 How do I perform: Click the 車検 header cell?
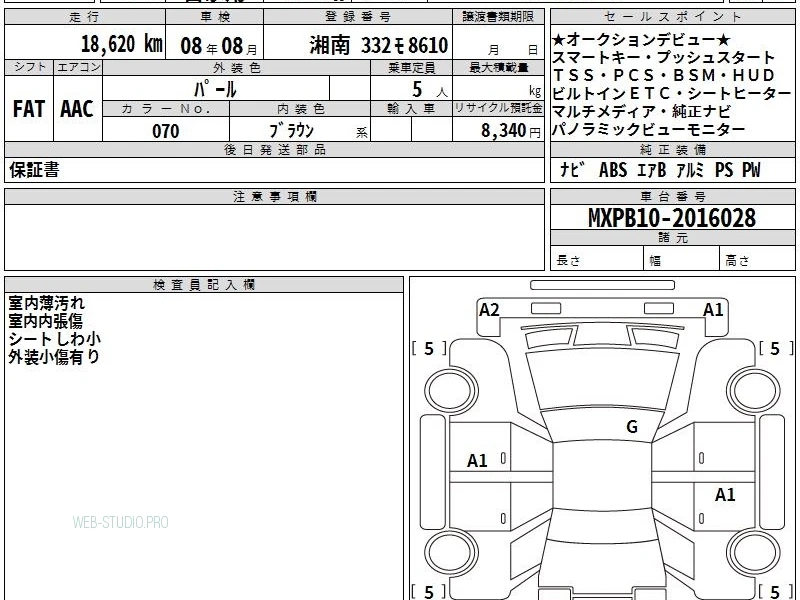tap(215, 17)
